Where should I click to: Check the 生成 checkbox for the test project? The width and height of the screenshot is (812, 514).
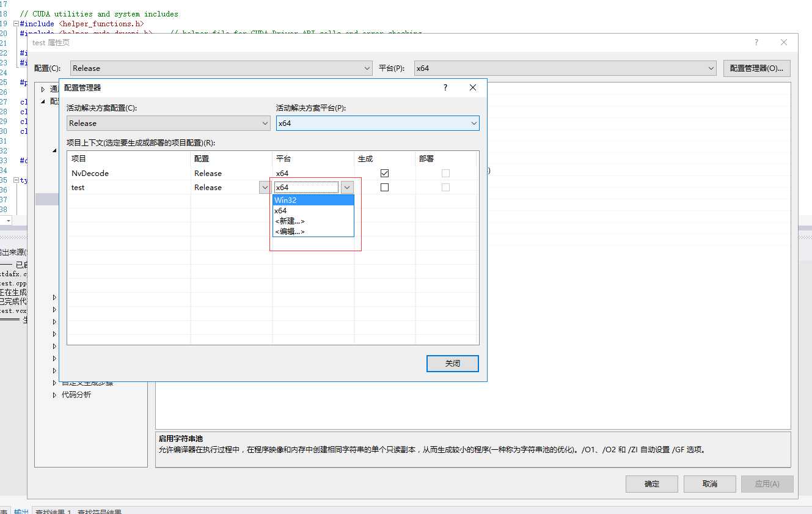tap(384, 187)
